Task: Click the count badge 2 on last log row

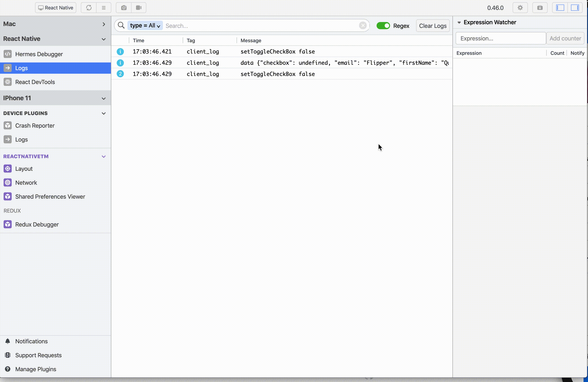Action: [120, 74]
